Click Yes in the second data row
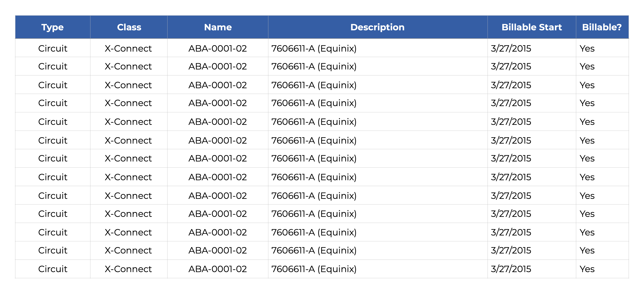The width and height of the screenshot is (644, 291). pyautogui.click(x=587, y=67)
